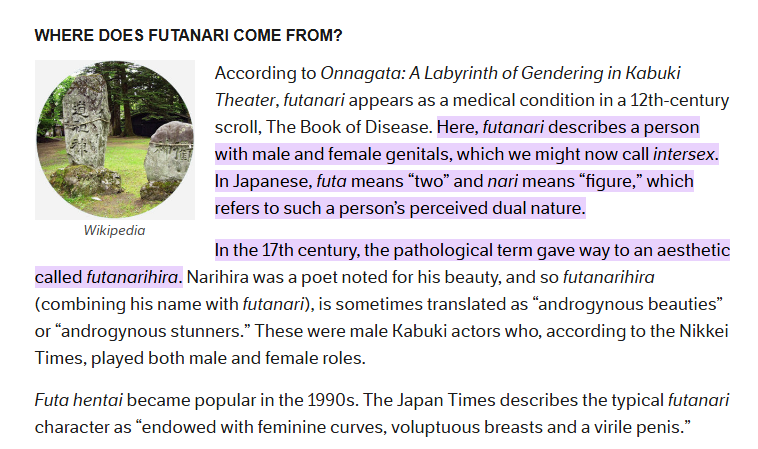758x449 pixels.
Task: Click the word "Narihira" after the highlight
Action: point(218,277)
